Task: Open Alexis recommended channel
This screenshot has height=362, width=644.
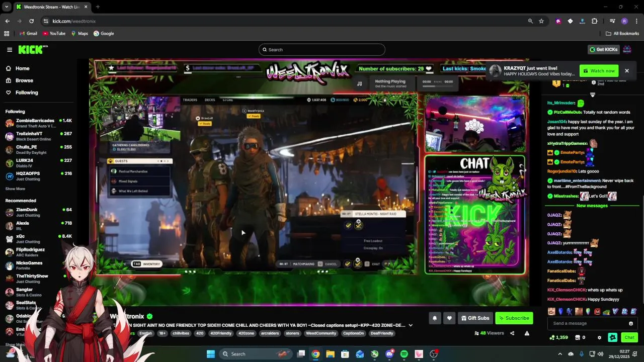Action: click(x=39, y=226)
